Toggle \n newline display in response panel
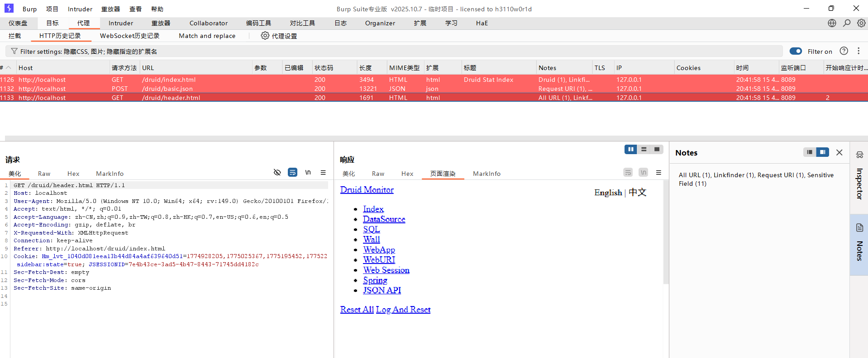The width and height of the screenshot is (868, 358). click(x=643, y=172)
